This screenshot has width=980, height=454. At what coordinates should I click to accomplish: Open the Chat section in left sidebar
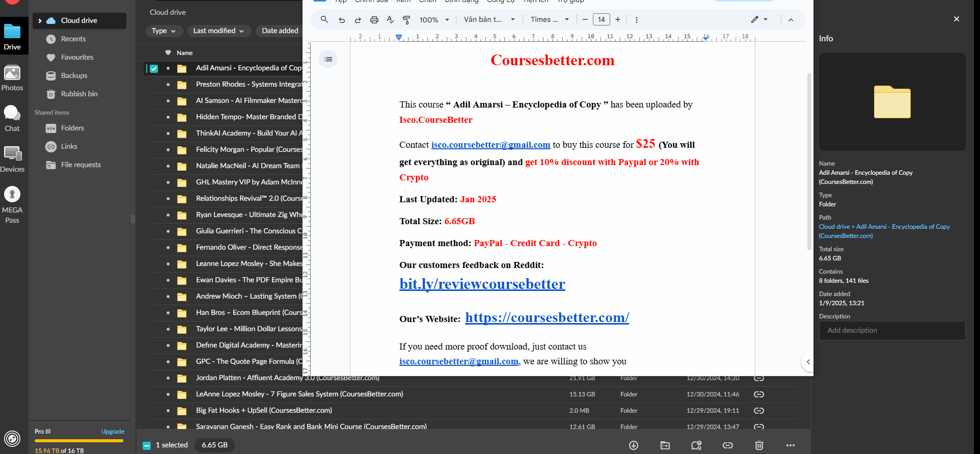pyautogui.click(x=12, y=118)
